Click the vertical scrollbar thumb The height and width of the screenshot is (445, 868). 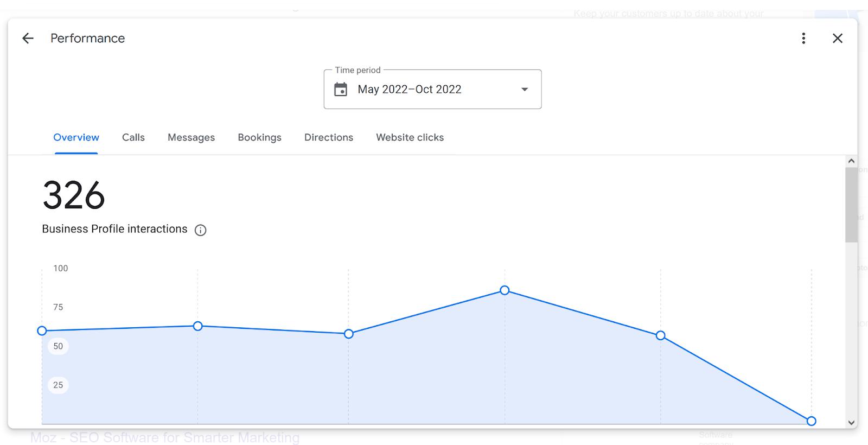[x=851, y=205]
